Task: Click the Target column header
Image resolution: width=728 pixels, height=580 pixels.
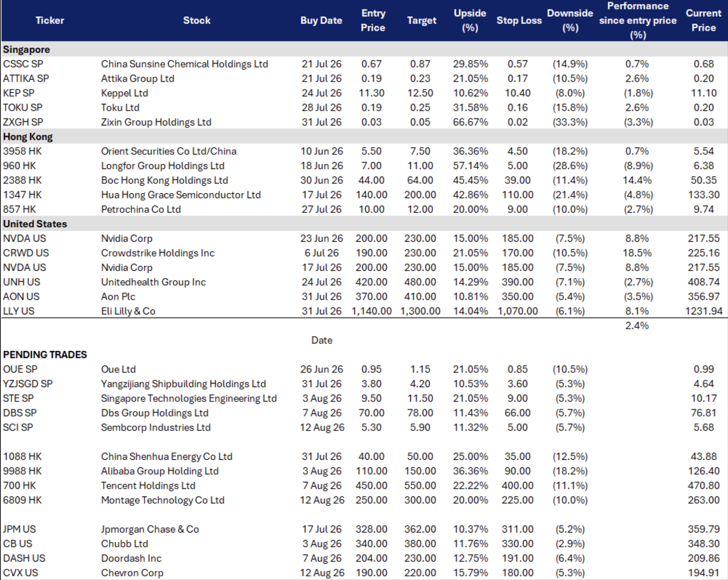Action: tap(422, 20)
